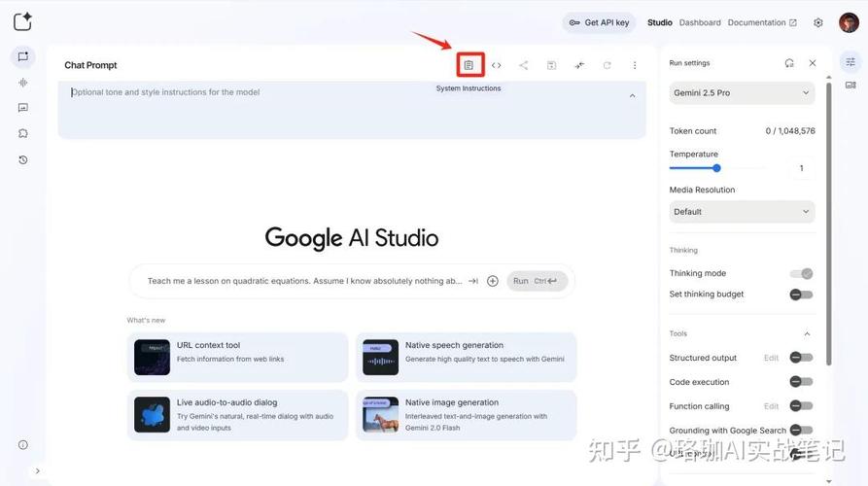Image resolution: width=868 pixels, height=486 pixels.
Task: Open Native speech generation card
Action: tap(467, 357)
